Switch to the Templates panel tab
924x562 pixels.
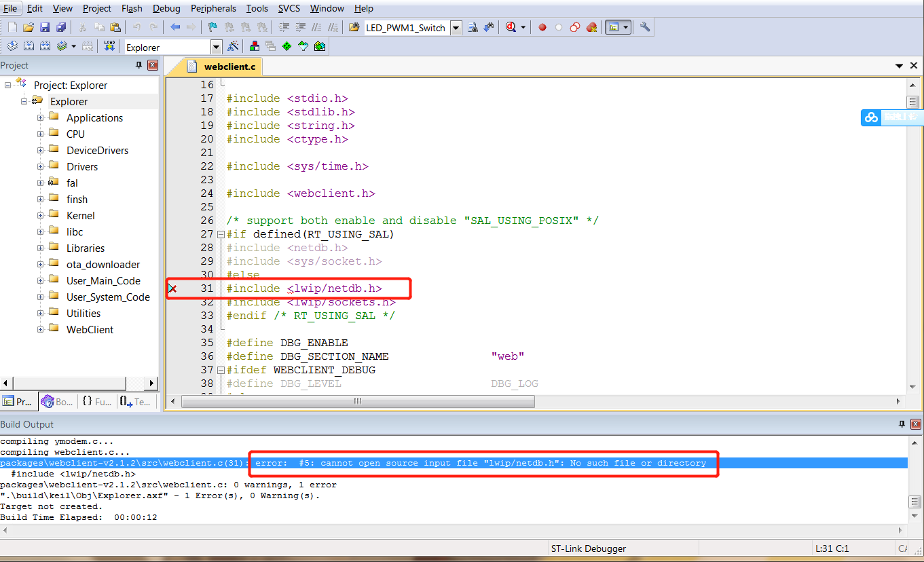136,401
